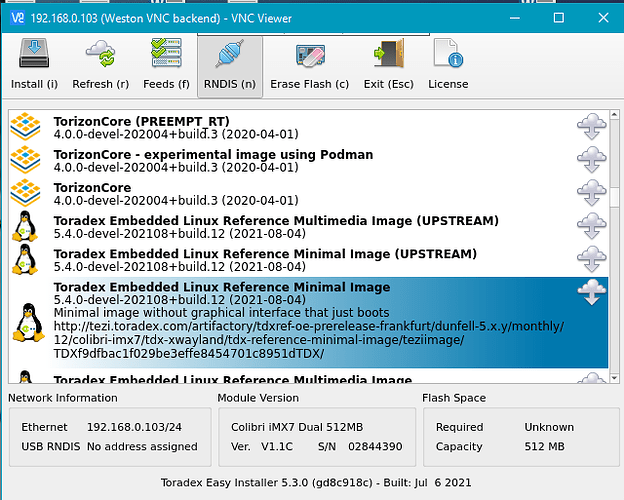Click the Podman experimental image logo icon

tap(25, 160)
